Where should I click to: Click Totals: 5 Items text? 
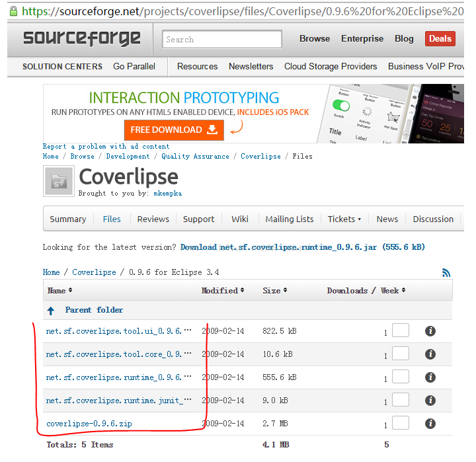80,445
